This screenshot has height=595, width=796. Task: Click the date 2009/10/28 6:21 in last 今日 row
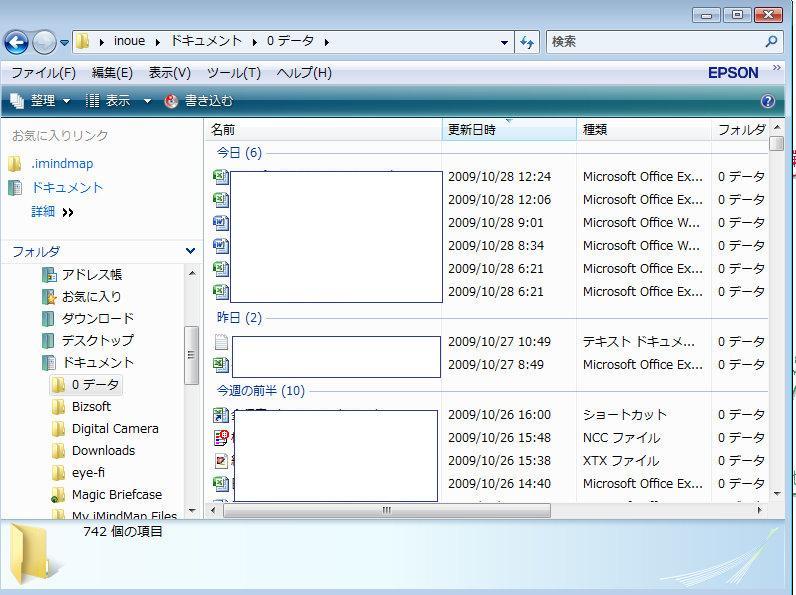pyautogui.click(x=496, y=292)
